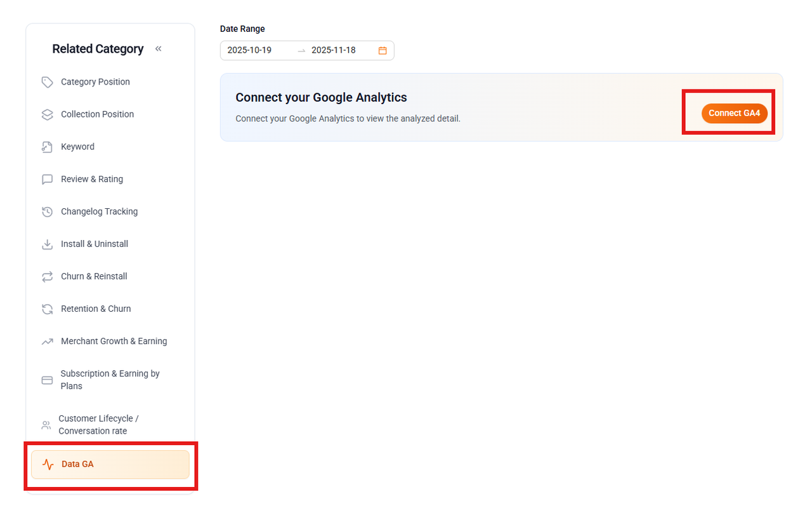The height and width of the screenshot is (520, 812).
Task: Click the Keyword document icon
Action: coord(47,147)
